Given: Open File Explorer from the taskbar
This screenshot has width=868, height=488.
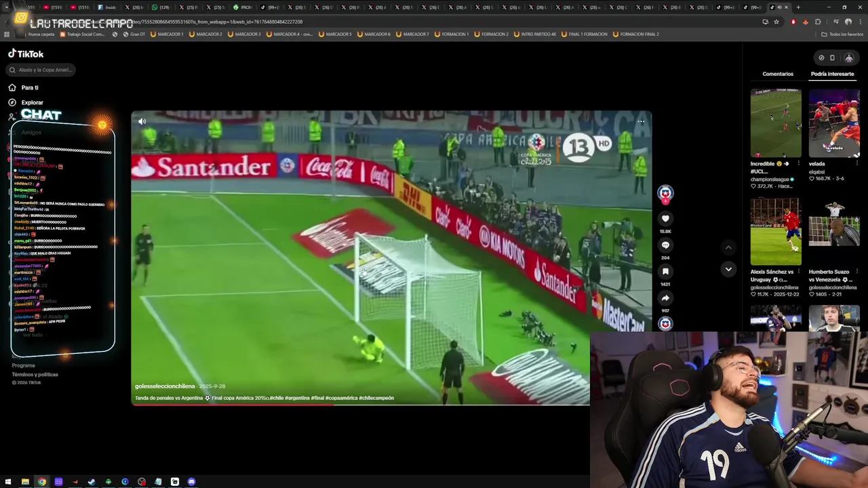Looking at the screenshot, I should point(25,482).
